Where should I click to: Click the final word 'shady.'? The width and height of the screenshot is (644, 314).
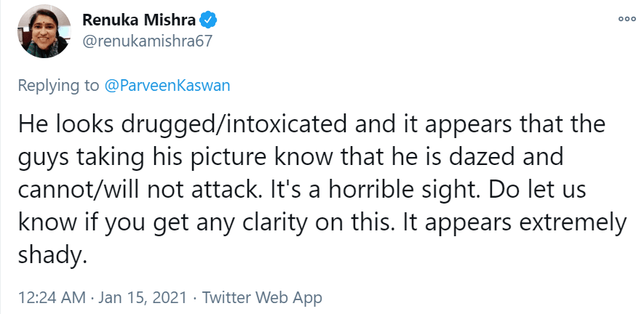pos(51,255)
